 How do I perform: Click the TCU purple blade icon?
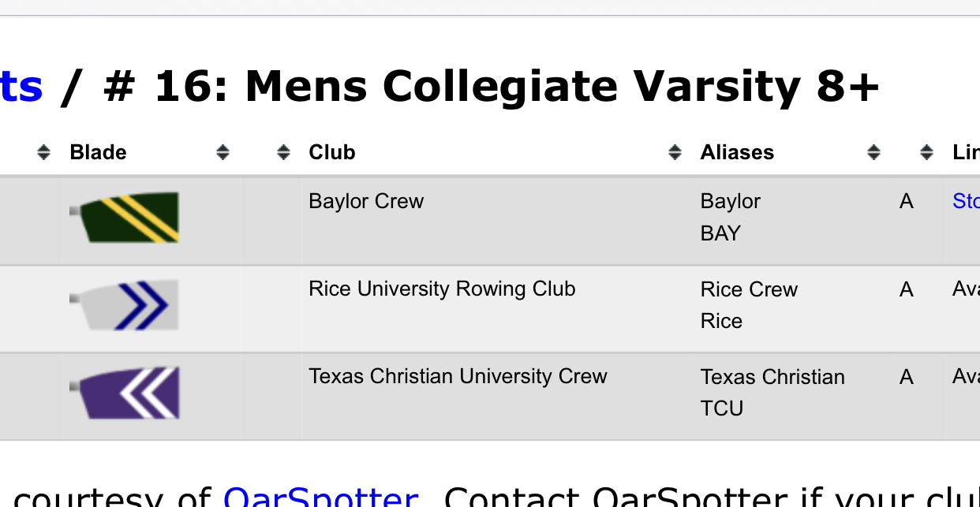tap(125, 393)
